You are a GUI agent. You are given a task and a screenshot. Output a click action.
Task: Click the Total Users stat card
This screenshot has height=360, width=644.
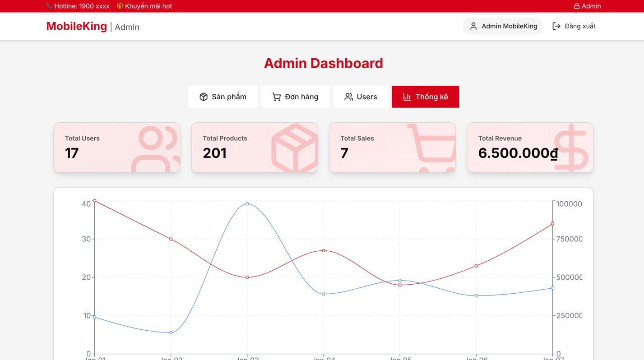[x=117, y=147]
